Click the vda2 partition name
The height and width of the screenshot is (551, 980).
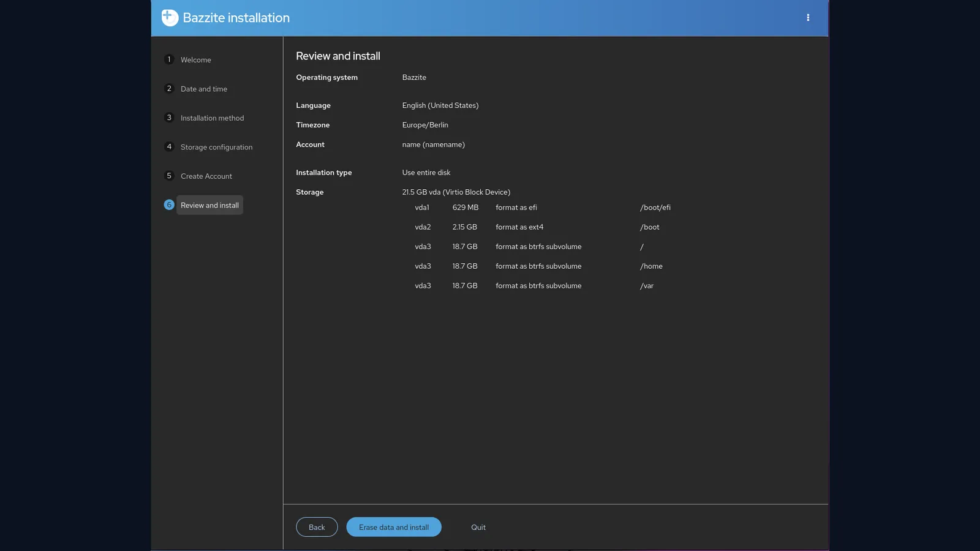point(423,227)
